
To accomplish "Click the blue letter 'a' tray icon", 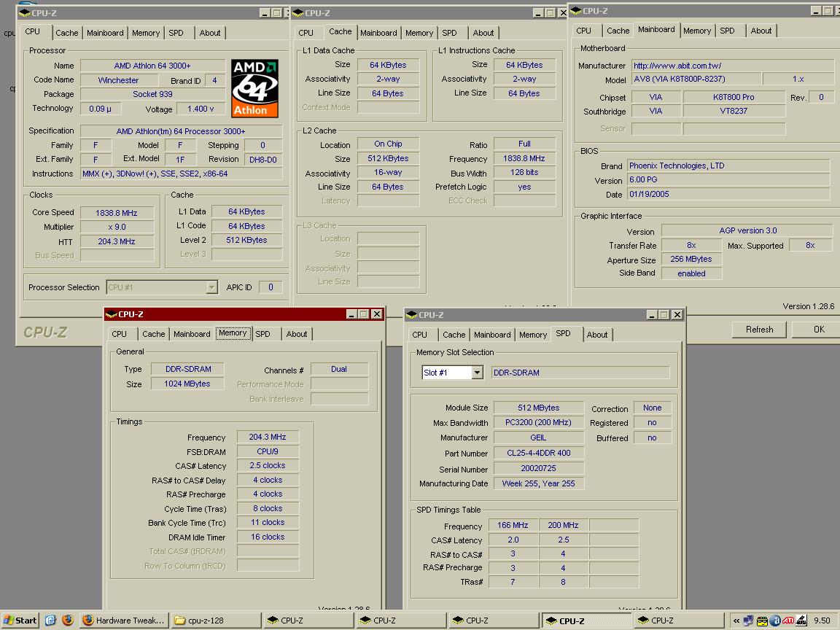I will point(774,621).
